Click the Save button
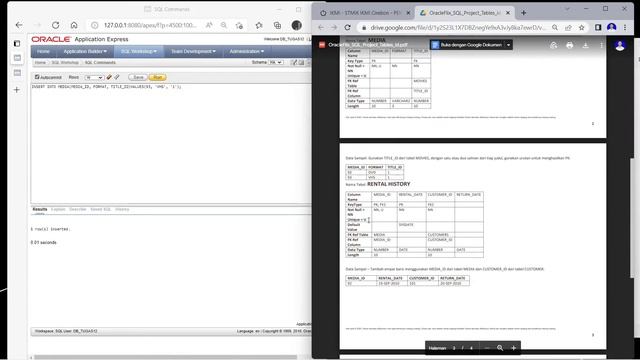Viewport: 640px width, 360px height. coord(138,77)
